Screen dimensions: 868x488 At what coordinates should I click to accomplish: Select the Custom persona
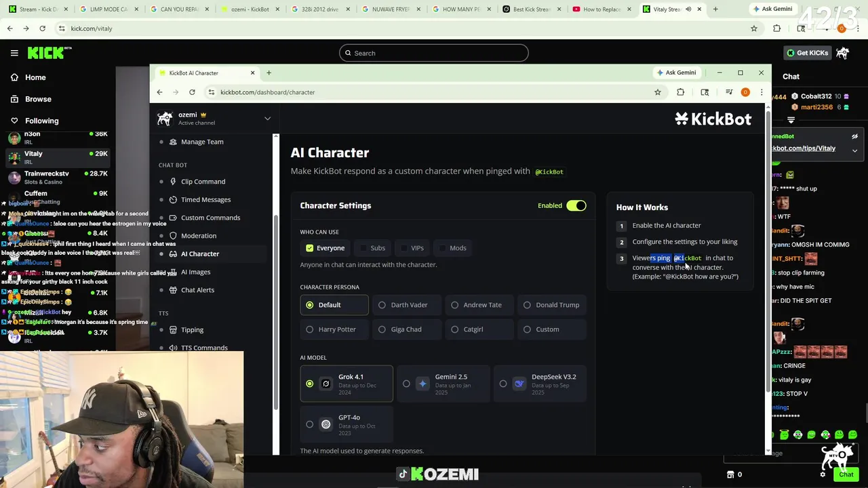click(552, 329)
